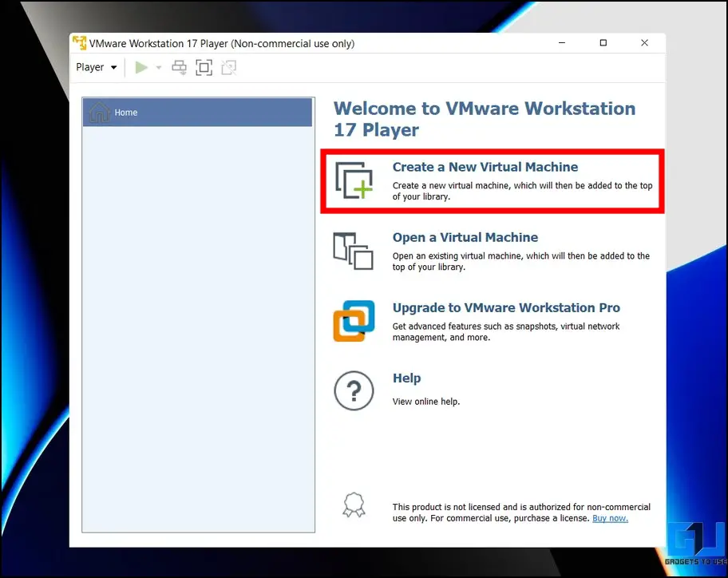
Task: Click Upgrade to VMware Workstation Pro
Action: 506,308
